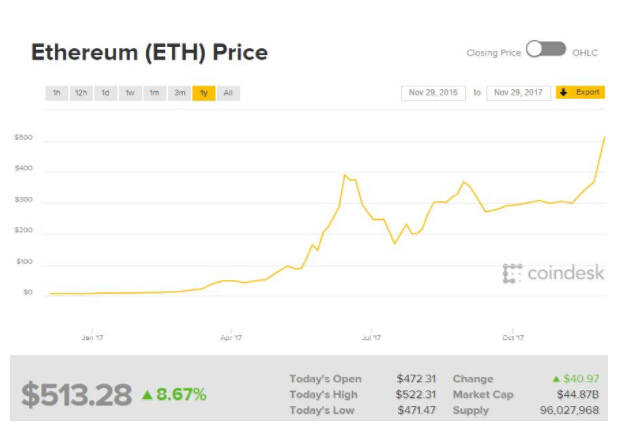Select the 12h time range
The height and width of the screenshot is (437, 623).
81,93
